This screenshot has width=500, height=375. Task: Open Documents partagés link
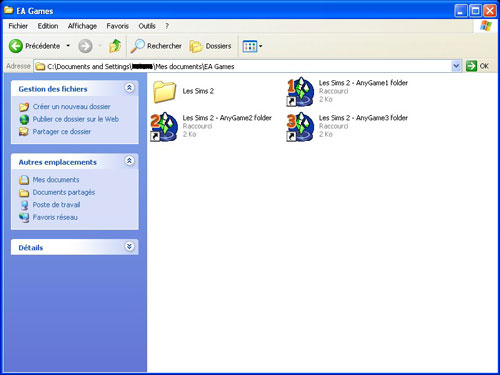[x=64, y=192]
